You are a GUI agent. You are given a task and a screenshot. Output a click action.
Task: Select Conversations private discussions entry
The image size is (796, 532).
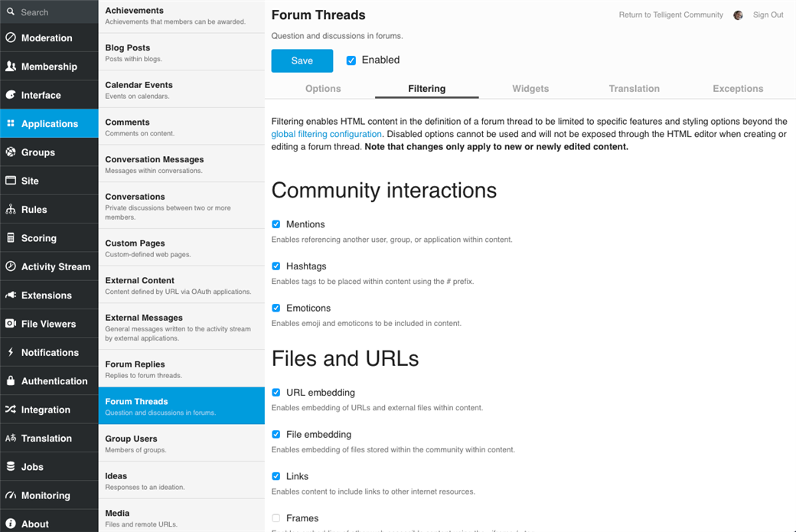pyautogui.click(x=181, y=206)
